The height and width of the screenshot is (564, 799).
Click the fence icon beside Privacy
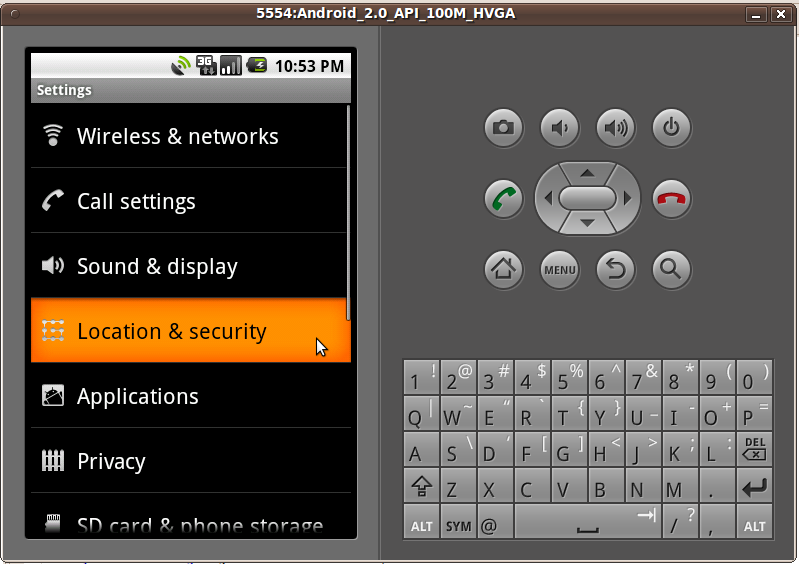click(x=52, y=461)
